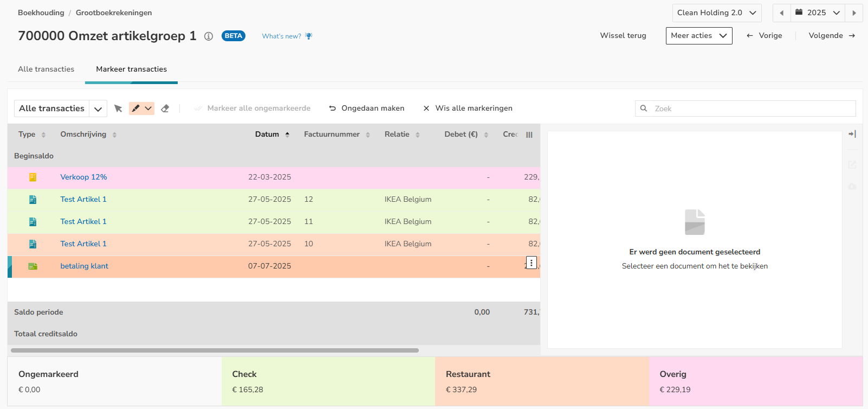This screenshot has height=409, width=868.
Task: Click the BETA badge
Action: tap(234, 36)
